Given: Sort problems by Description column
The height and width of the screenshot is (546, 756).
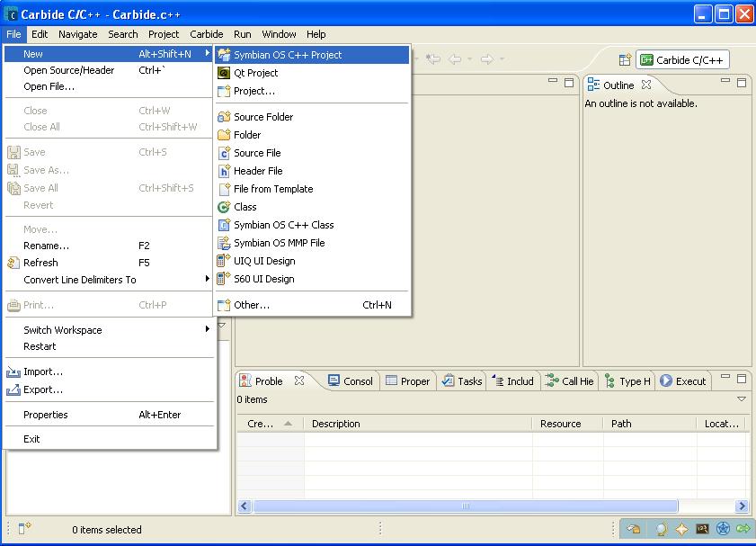Looking at the screenshot, I should click(418, 424).
